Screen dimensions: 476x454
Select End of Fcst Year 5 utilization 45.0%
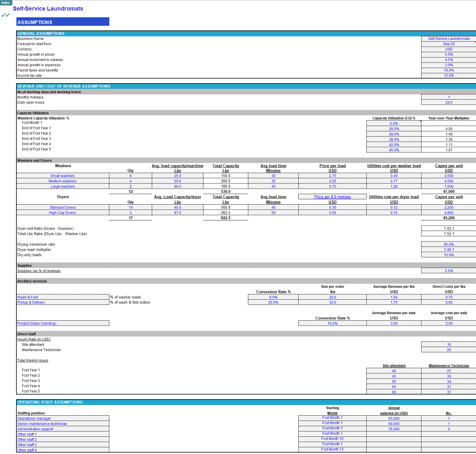point(394,150)
